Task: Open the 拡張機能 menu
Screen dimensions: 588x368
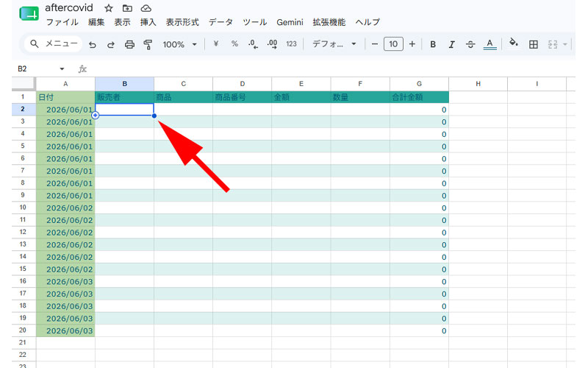Action: (x=329, y=23)
